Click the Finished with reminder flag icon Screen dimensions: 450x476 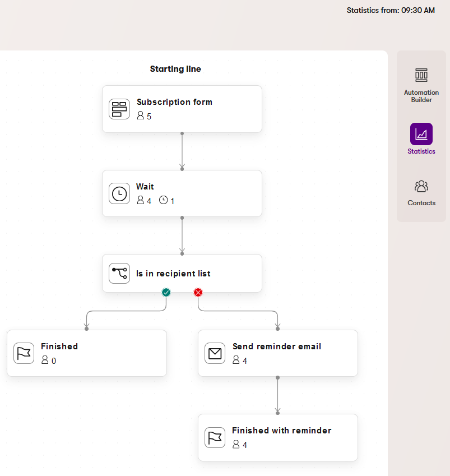pyautogui.click(x=215, y=437)
